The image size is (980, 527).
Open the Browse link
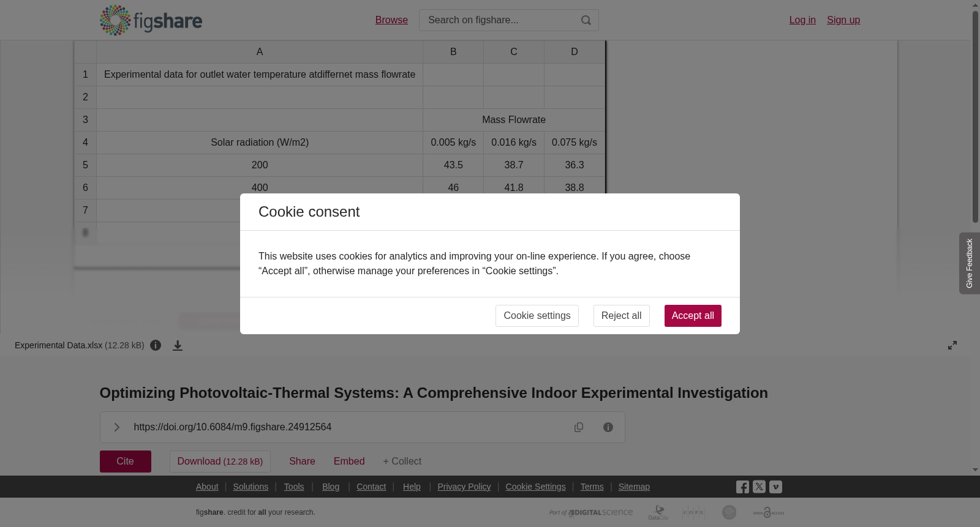[x=391, y=20]
